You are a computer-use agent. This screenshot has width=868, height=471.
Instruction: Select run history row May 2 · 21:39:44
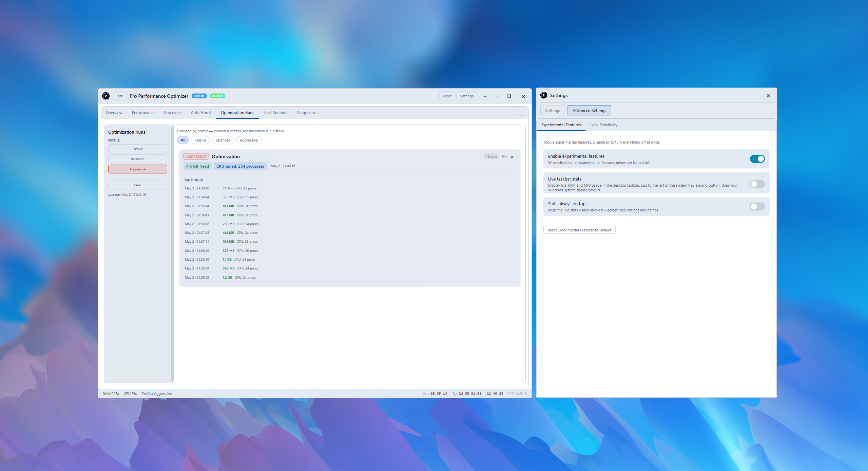(x=349, y=197)
